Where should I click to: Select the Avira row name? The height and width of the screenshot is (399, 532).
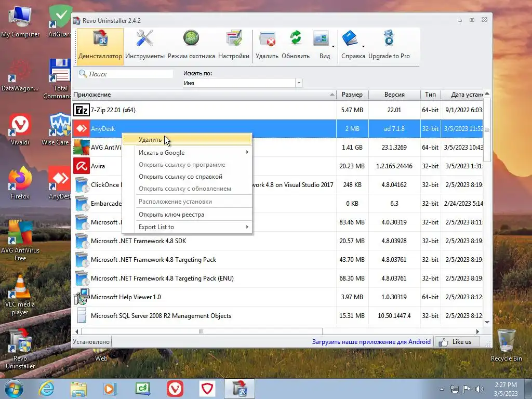click(x=98, y=166)
